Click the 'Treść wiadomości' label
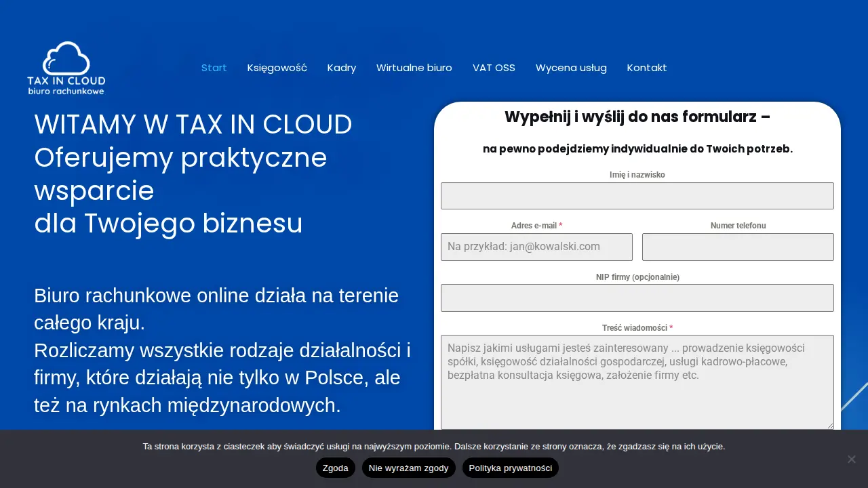Viewport: 868px width, 488px height. pos(637,328)
